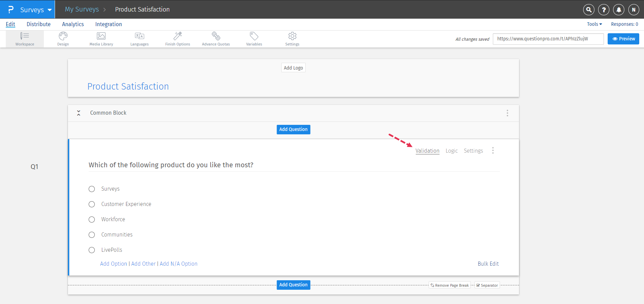Image resolution: width=644 pixels, height=304 pixels.
Task: Open the Tools dropdown
Action: pos(594,24)
